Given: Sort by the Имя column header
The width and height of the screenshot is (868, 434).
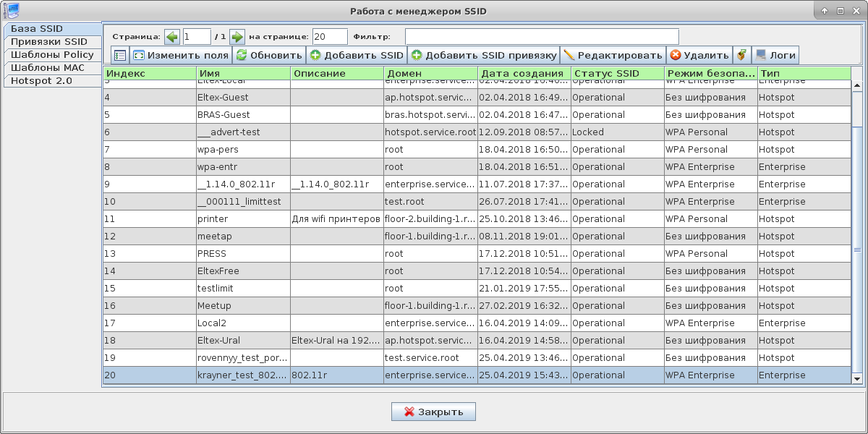Looking at the screenshot, I should [x=243, y=74].
